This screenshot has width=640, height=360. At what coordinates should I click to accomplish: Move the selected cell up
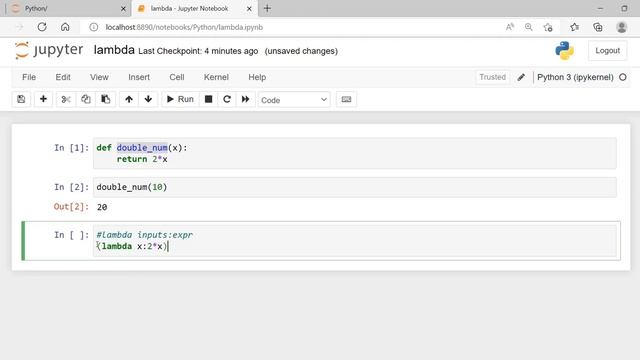[129, 99]
